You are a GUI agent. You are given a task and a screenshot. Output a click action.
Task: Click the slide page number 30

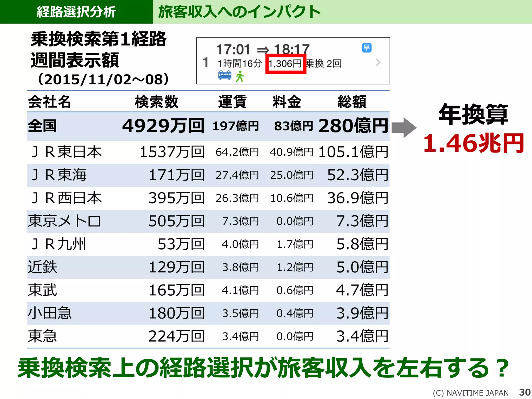[525, 392]
